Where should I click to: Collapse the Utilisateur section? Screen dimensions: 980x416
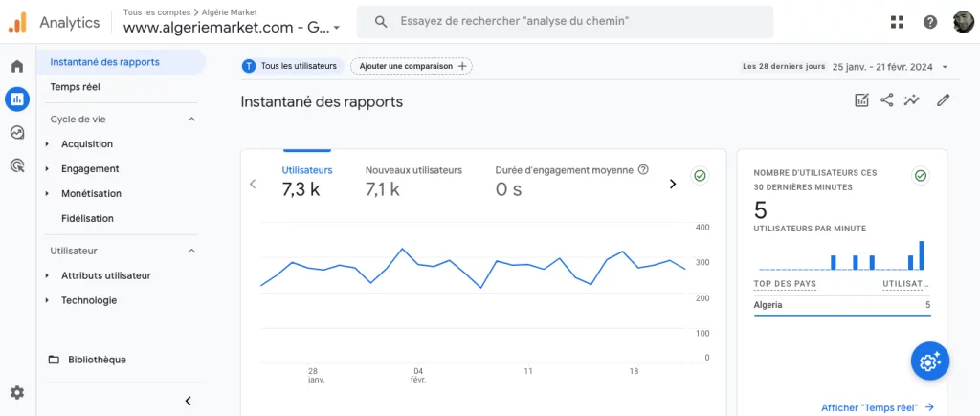(x=191, y=252)
